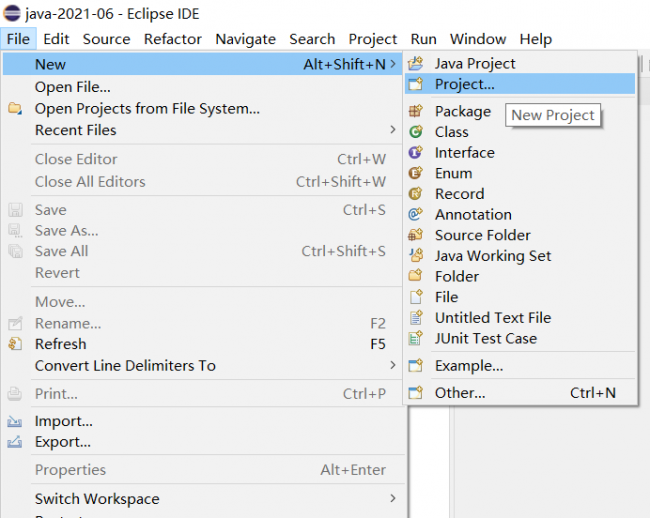Create a new Class
This screenshot has width=650, height=518.
pos(520,132)
